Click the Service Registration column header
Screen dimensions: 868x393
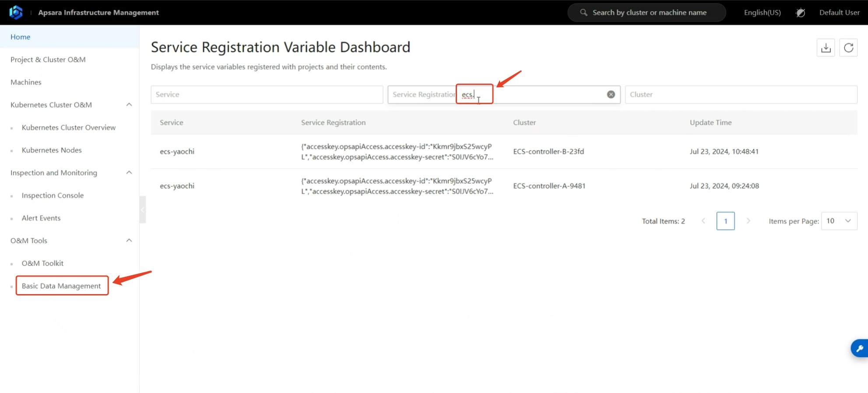333,123
